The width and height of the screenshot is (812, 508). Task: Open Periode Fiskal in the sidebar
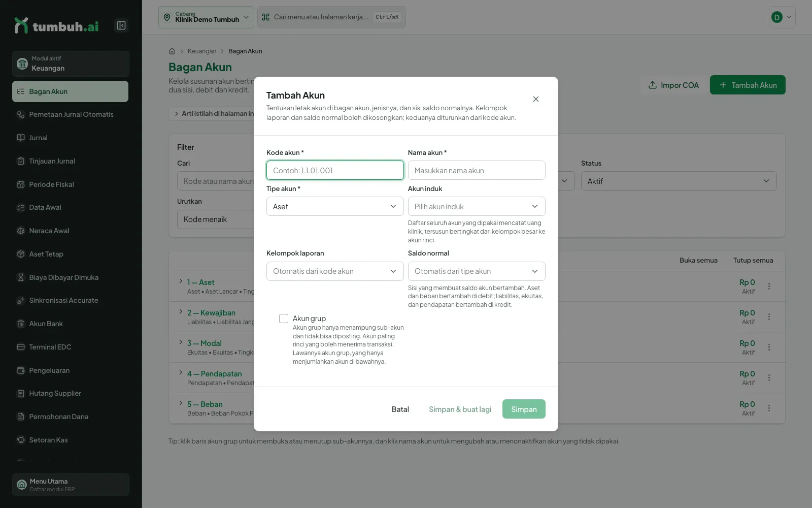[x=70, y=184]
